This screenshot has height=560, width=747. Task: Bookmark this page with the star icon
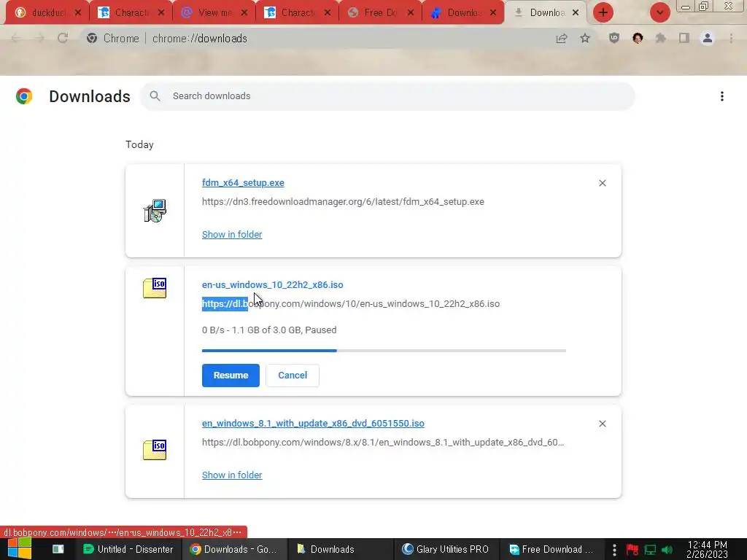click(x=585, y=38)
